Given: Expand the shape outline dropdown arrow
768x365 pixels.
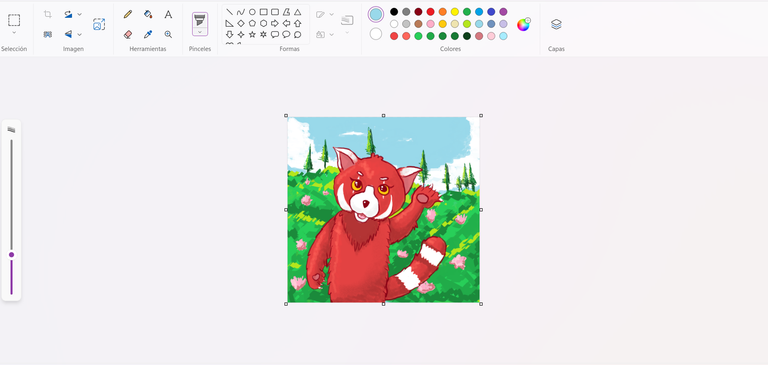Looking at the screenshot, I should pos(332,14).
